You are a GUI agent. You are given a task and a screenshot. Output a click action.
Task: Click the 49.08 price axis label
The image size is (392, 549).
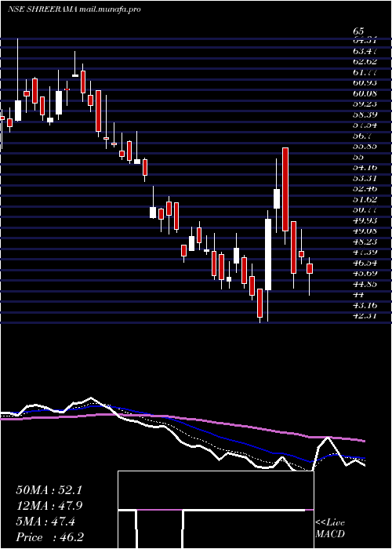coord(365,231)
